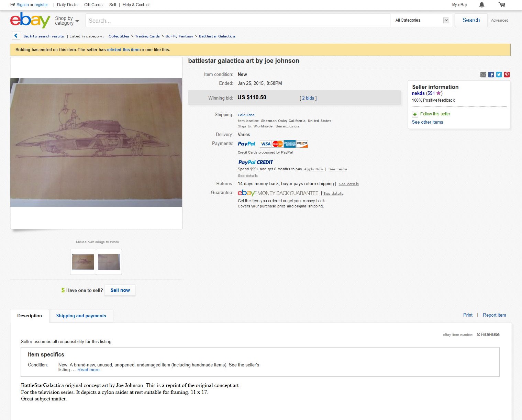
Task: Open Daily Deals in top menu
Action: click(x=67, y=5)
